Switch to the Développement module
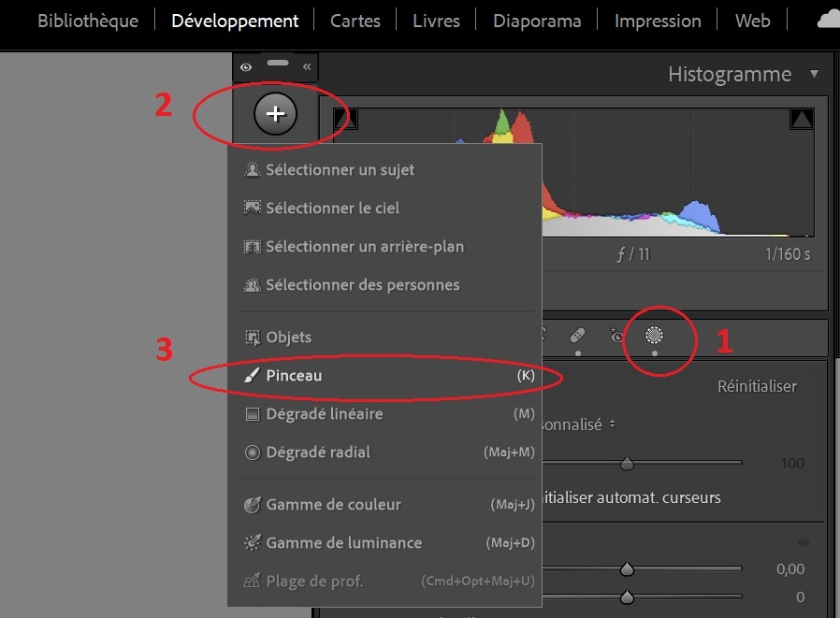The height and width of the screenshot is (618, 840). tap(235, 21)
